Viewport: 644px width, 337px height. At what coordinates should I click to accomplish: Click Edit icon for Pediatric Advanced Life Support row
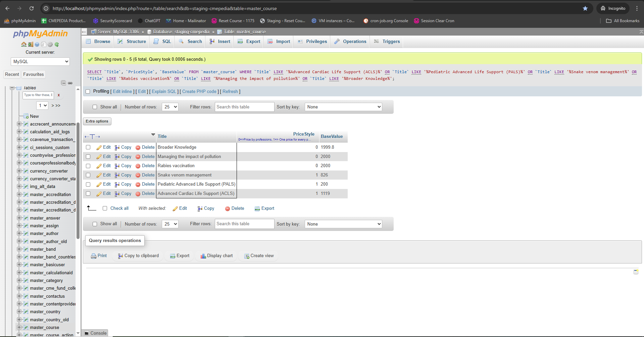tap(99, 185)
